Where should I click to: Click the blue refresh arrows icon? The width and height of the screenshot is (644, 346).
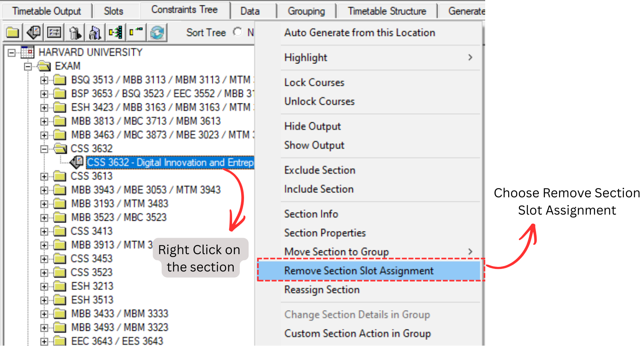(157, 32)
